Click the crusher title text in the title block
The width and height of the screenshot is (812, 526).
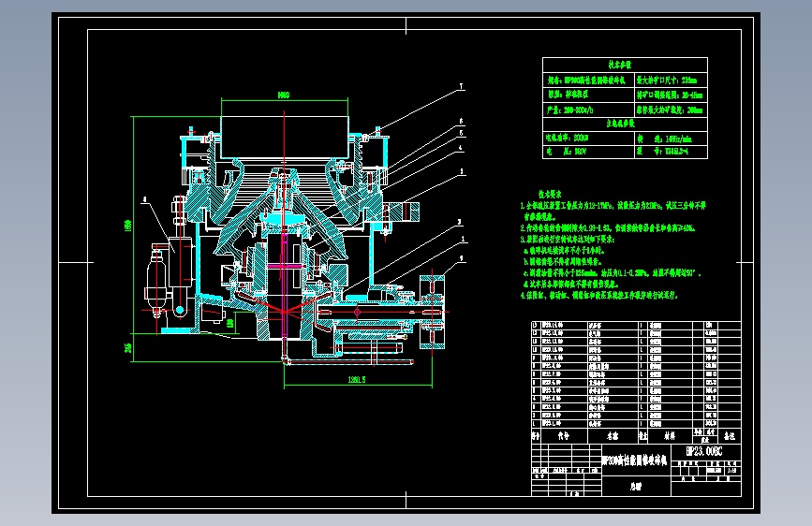pos(635,460)
